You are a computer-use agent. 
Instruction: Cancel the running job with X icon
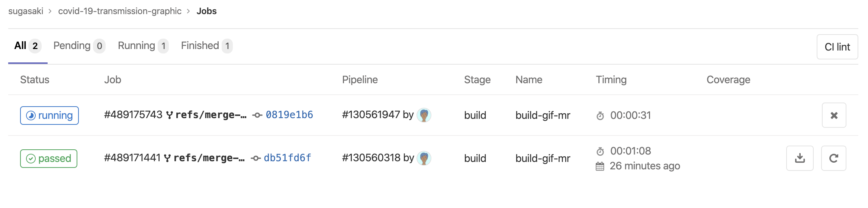(834, 115)
